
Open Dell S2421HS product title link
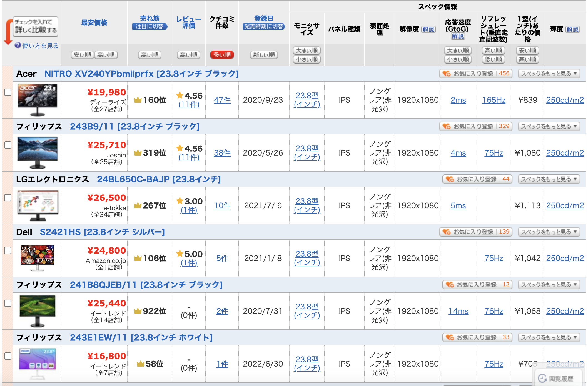(102, 232)
